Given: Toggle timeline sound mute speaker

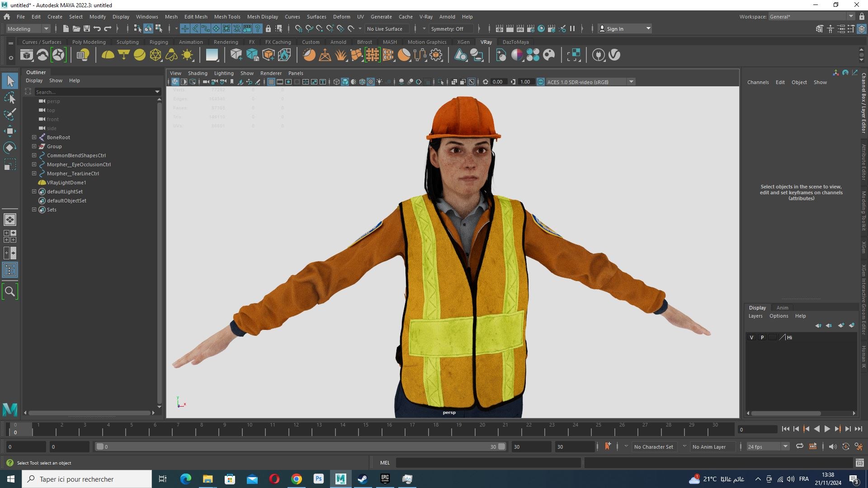Looking at the screenshot, I should click(832, 446).
